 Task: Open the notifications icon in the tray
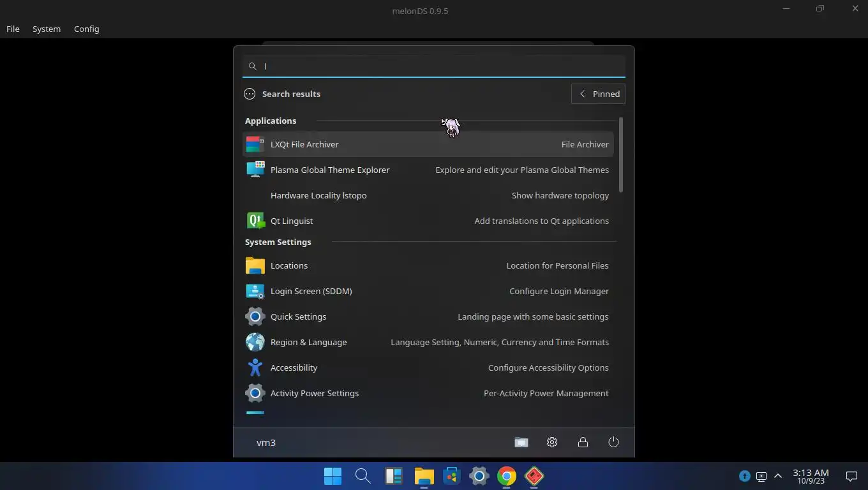coord(851,476)
